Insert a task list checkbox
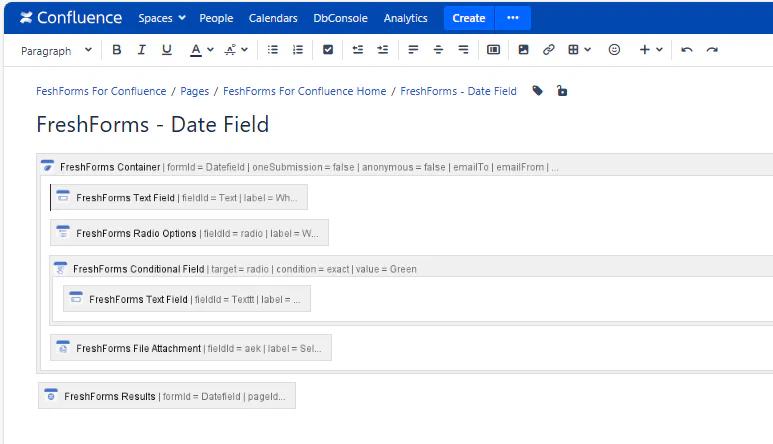This screenshot has height=444, width=773. point(328,50)
